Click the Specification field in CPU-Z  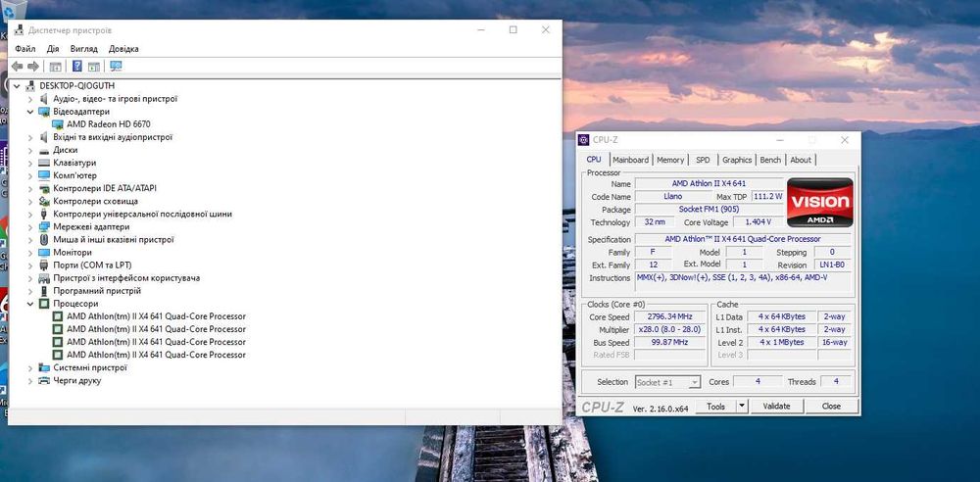[x=743, y=239]
